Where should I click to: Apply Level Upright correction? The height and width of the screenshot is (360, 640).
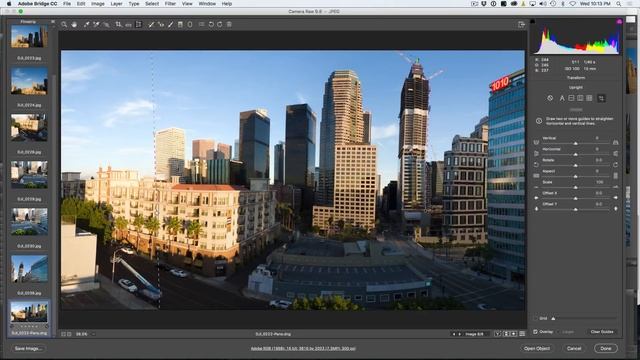point(571,98)
